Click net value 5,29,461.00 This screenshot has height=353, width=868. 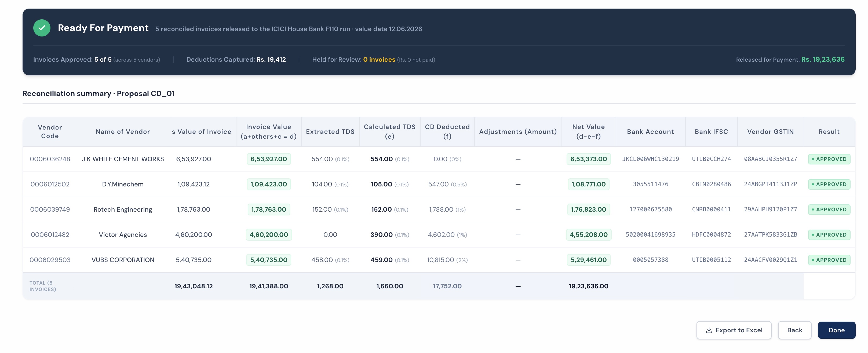click(x=588, y=260)
